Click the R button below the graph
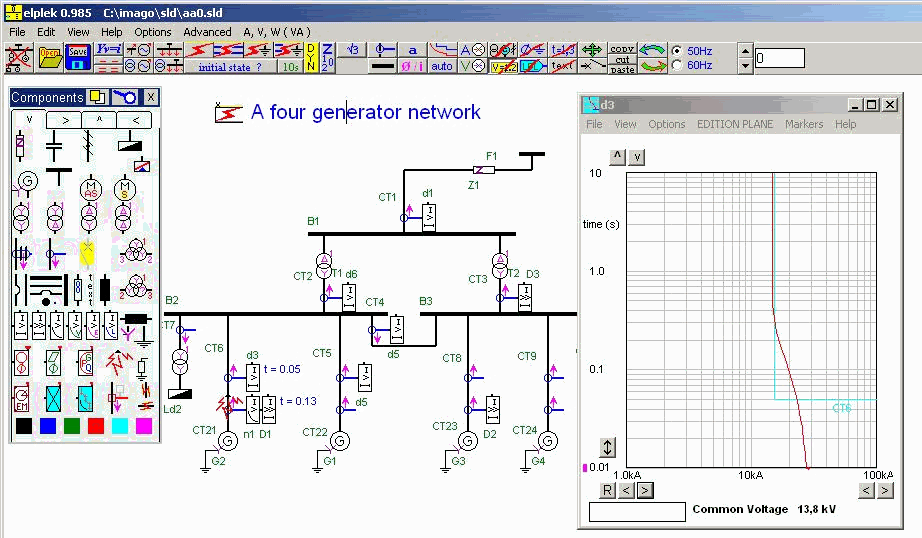The image size is (922, 538). [607, 490]
